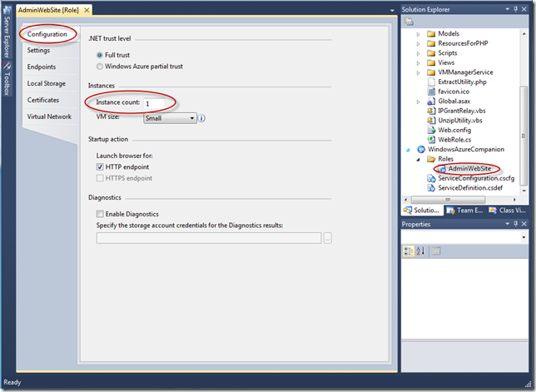Screen dimensions: 536x392
Task: Open the Toolbox side tab
Action: (x=7, y=79)
